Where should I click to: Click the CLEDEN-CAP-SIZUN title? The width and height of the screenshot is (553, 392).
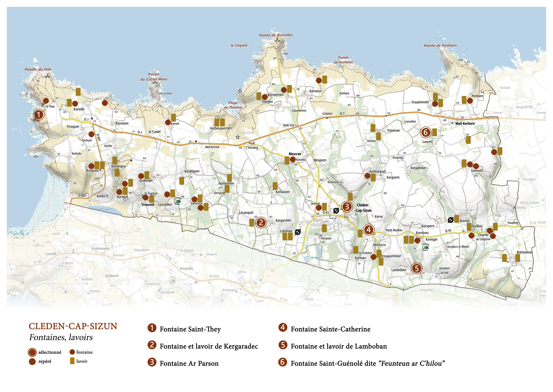73,326
